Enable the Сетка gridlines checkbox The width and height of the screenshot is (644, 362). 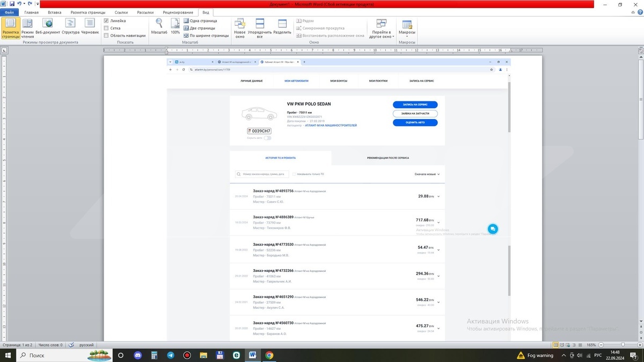pos(106,28)
